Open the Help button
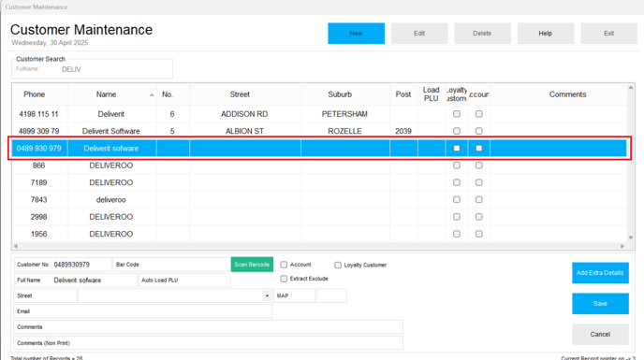The image size is (644, 360). tap(546, 34)
